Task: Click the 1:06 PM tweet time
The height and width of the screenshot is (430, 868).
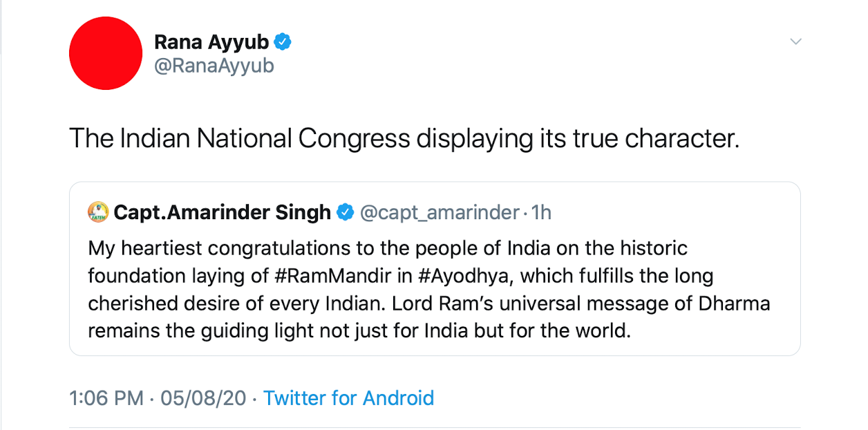Action: pos(106,398)
